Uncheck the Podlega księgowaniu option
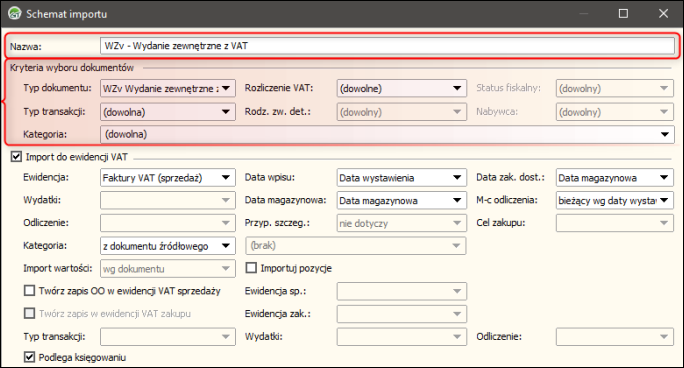The width and height of the screenshot is (684, 368). [29, 357]
